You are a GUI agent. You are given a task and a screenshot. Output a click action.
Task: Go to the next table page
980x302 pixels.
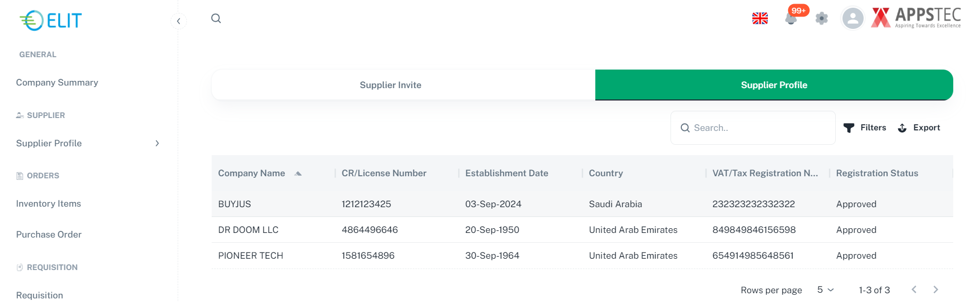pos(936,290)
